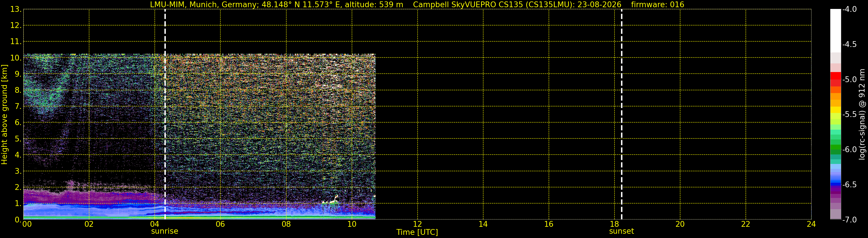The image size is (868, 238).
Task: Click the 6 km tick on the height axis
Action: point(18,123)
